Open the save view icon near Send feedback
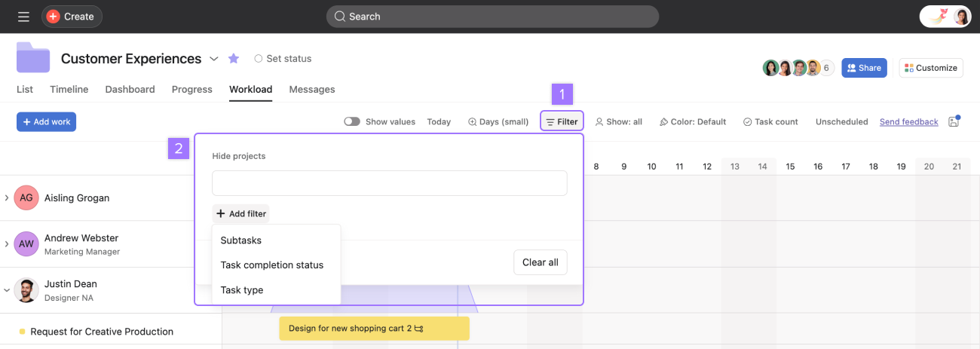 954,121
